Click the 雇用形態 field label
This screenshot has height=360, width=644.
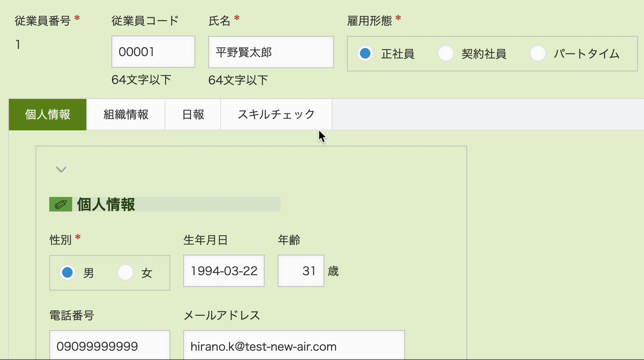pyautogui.click(x=369, y=21)
